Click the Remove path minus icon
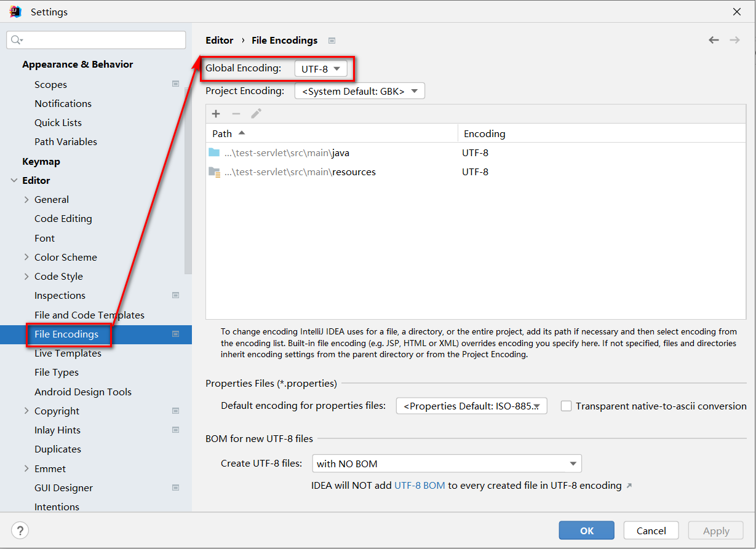Viewport: 756px width, 549px height. [236, 114]
